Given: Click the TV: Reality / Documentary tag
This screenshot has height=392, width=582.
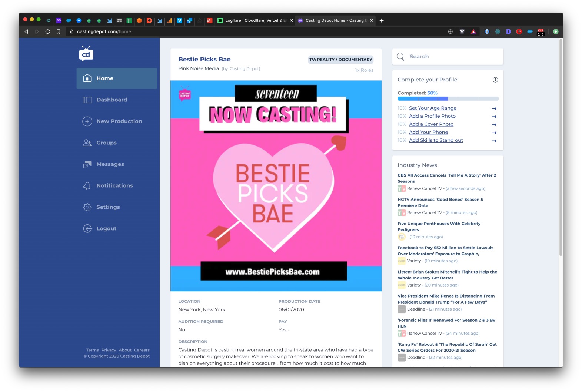Looking at the screenshot, I should tap(340, 60).
